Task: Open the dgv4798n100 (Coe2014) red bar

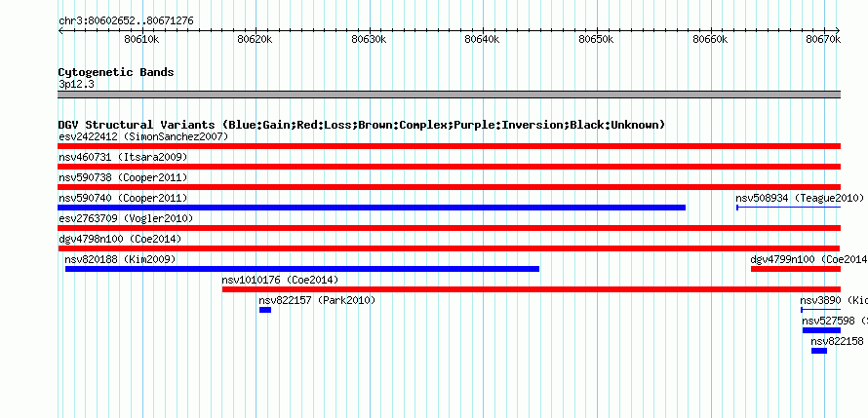Action: point(449,248)
